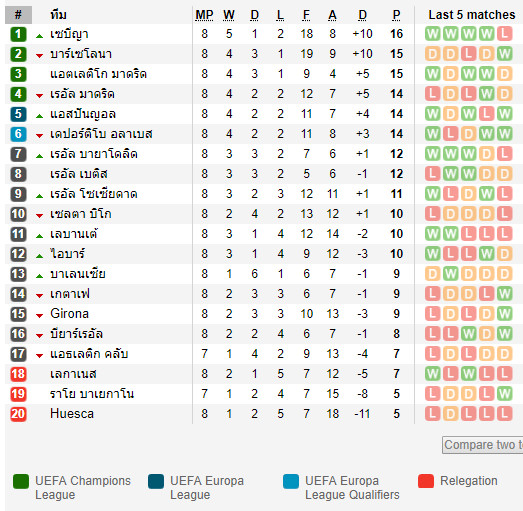Screen dimensions: 523x511
Task: Click the red Relegation legend swatch
Action: [x=426, y=481]
